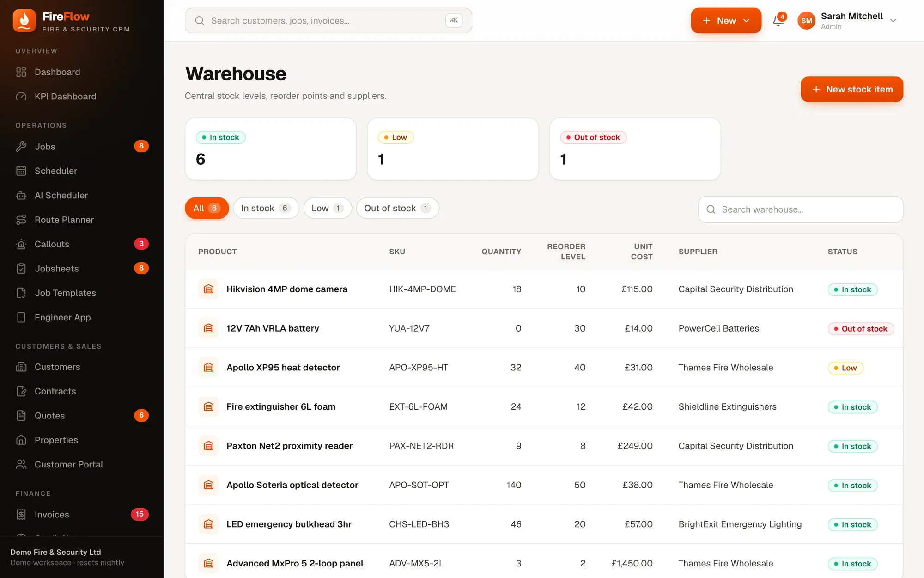The width and height of the screenshot is (924, 578).
Task: Click the In stock summary card
Action: (271, 149)
